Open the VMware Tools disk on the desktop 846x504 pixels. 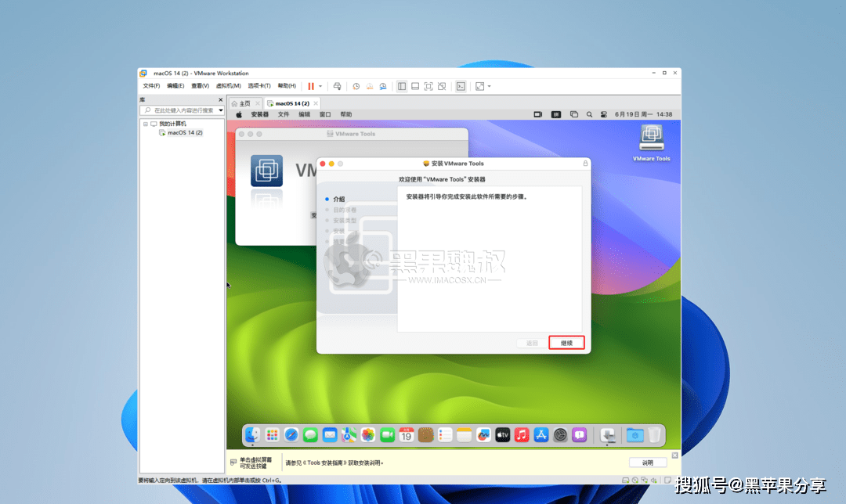click(x=651, y=143)
